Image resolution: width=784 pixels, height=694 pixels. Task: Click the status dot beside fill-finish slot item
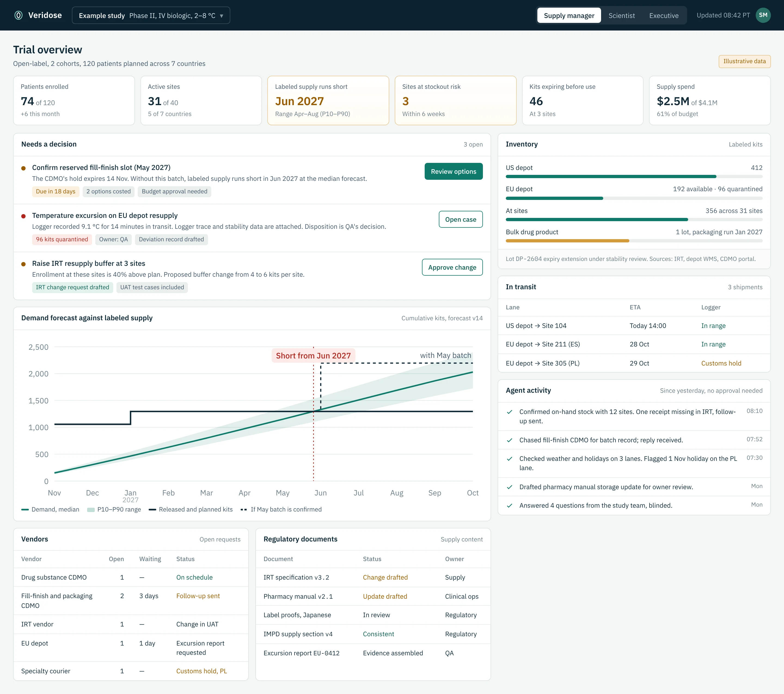point(23,168)
